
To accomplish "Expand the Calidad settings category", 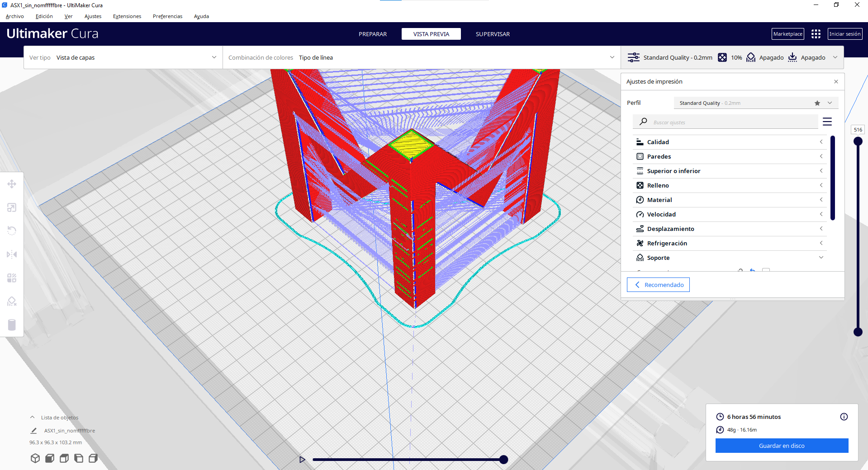I will click(x=730, y=142).
